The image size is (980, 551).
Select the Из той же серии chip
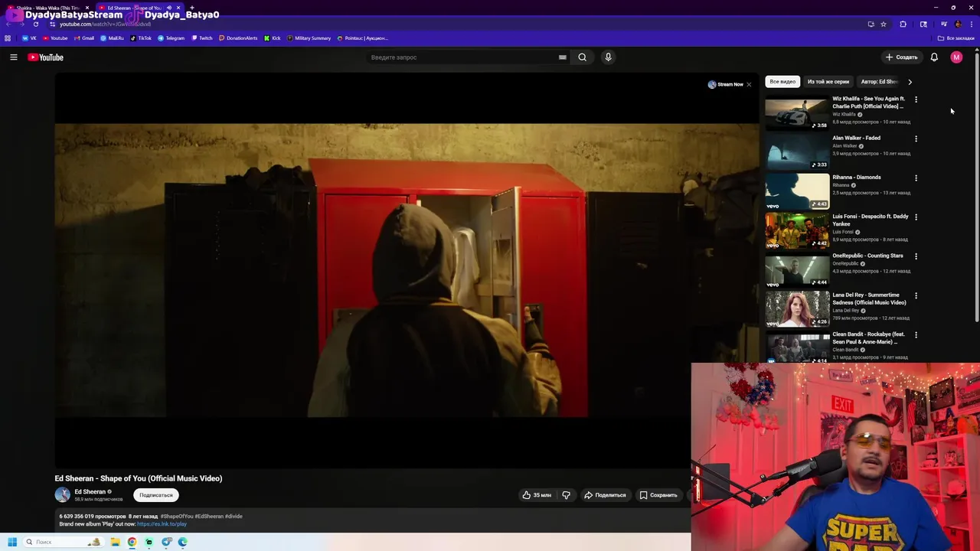point(828,82)
